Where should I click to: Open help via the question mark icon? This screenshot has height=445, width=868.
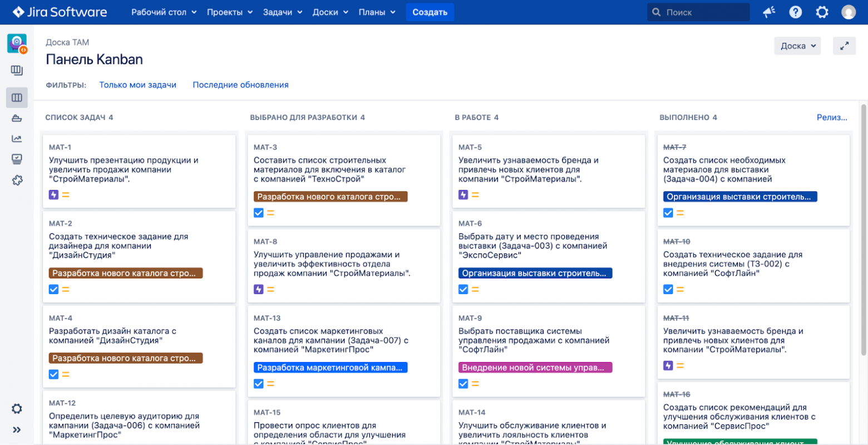795,11
